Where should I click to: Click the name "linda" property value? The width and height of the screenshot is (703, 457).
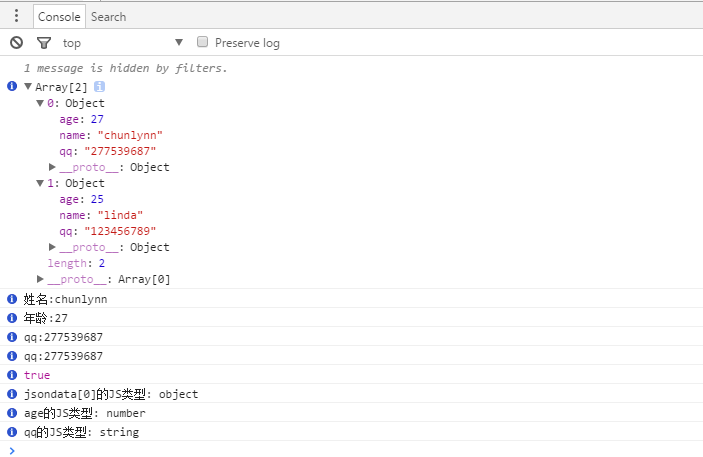click(121, 215)
